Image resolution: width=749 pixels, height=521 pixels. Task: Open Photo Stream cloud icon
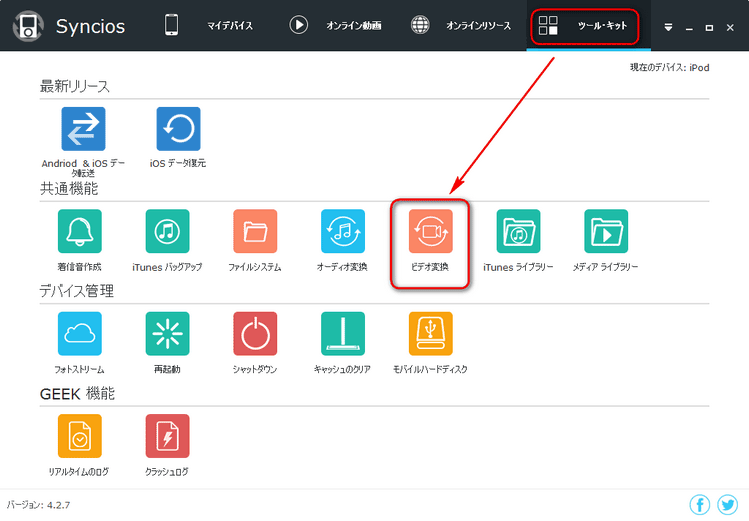[x=80, y=334]
